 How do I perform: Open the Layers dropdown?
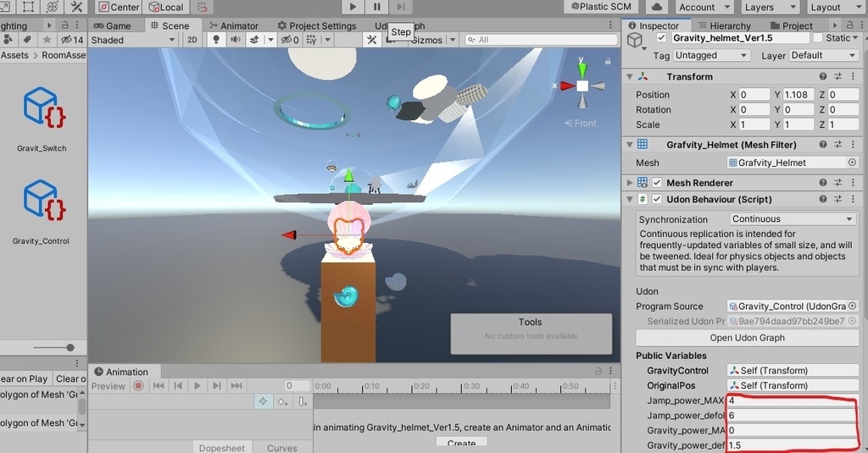[770, 7]
